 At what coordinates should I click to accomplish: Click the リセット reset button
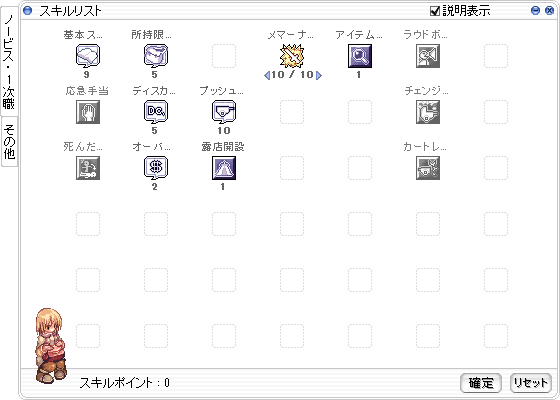pyautogui.click(x=531, y=383)
